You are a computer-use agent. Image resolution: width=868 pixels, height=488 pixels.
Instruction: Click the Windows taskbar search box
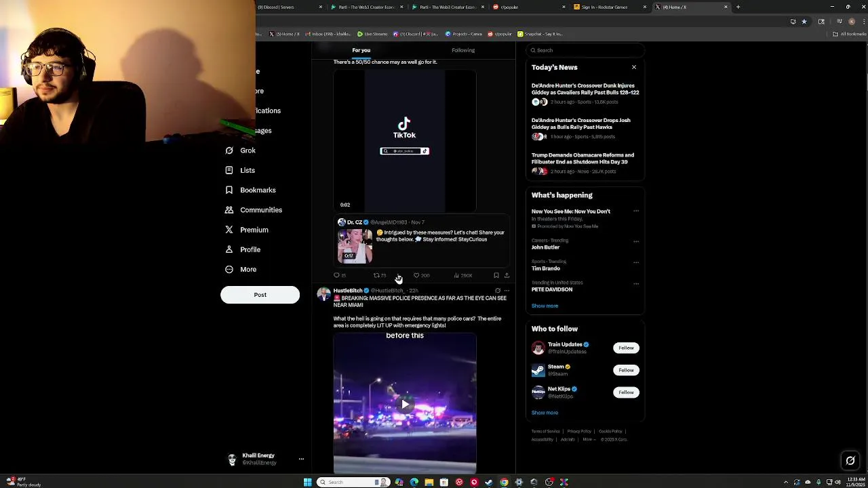(353, 482)
